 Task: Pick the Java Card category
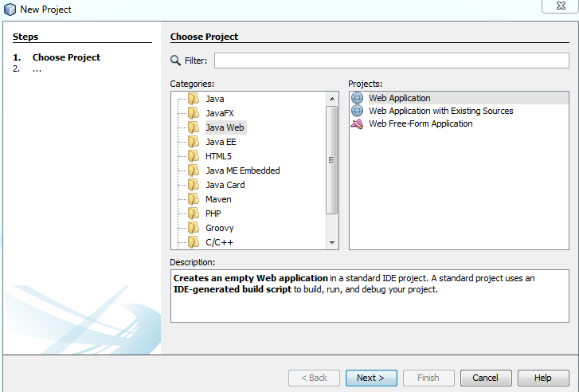pos(225,185)
